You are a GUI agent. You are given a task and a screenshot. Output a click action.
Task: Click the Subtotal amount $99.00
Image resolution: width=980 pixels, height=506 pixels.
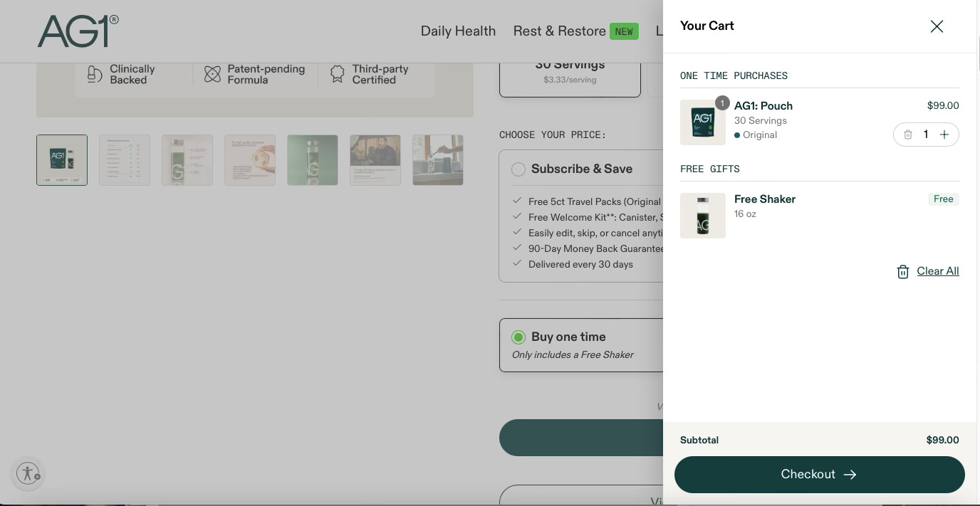click(x=942, y=440)
